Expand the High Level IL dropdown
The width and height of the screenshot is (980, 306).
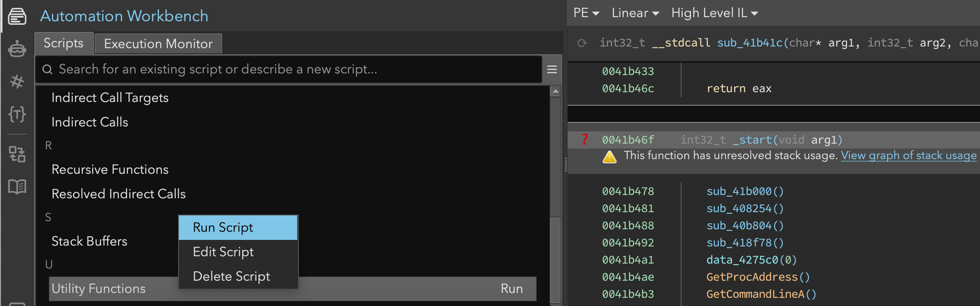click(x=715, y=13)
